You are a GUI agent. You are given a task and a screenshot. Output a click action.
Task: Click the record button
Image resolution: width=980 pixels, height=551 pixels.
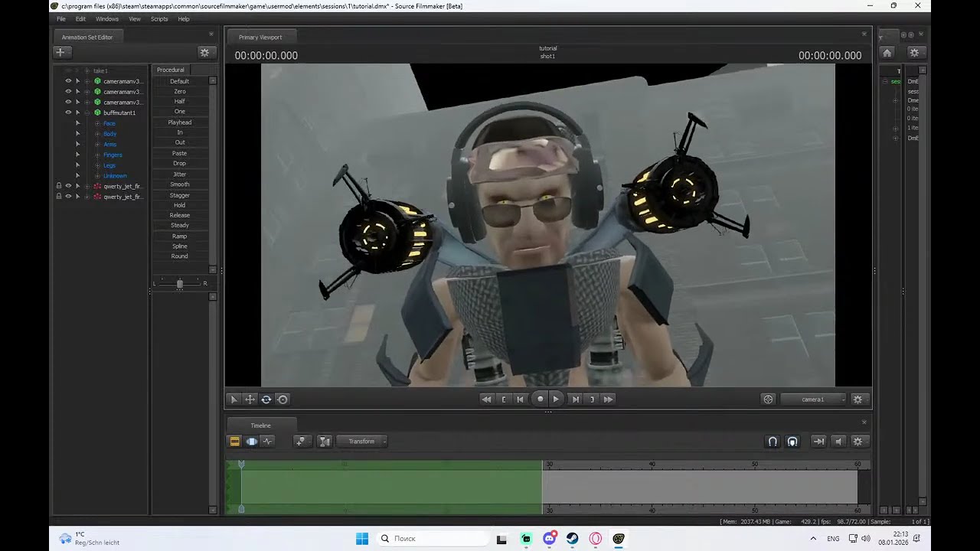540,399
